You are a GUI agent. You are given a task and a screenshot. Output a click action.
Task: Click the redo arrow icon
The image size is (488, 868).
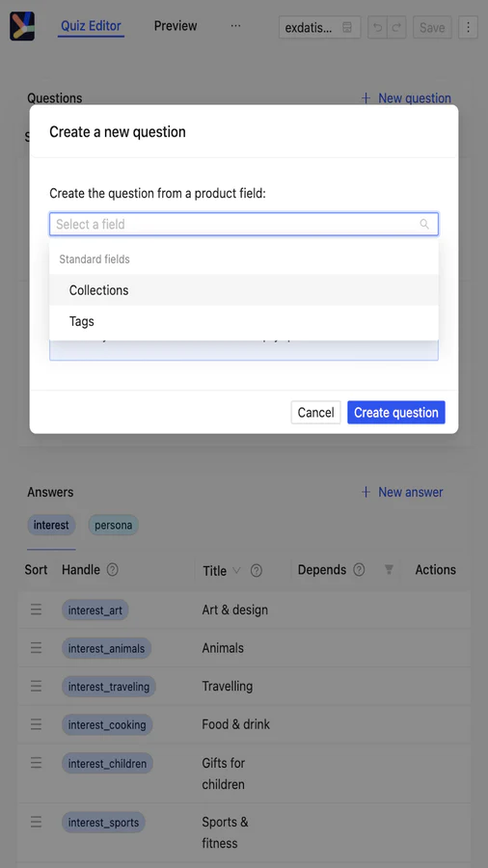tap(396, 27)
